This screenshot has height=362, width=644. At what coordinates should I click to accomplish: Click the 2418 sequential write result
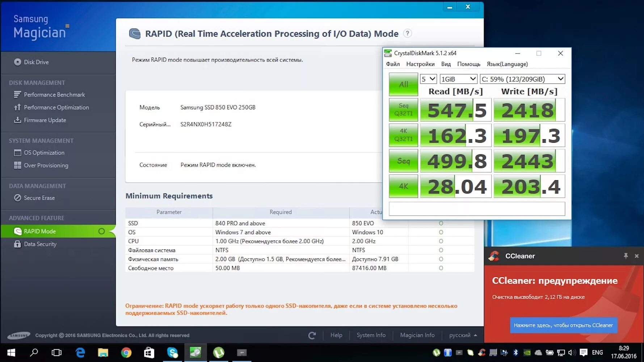529,110
